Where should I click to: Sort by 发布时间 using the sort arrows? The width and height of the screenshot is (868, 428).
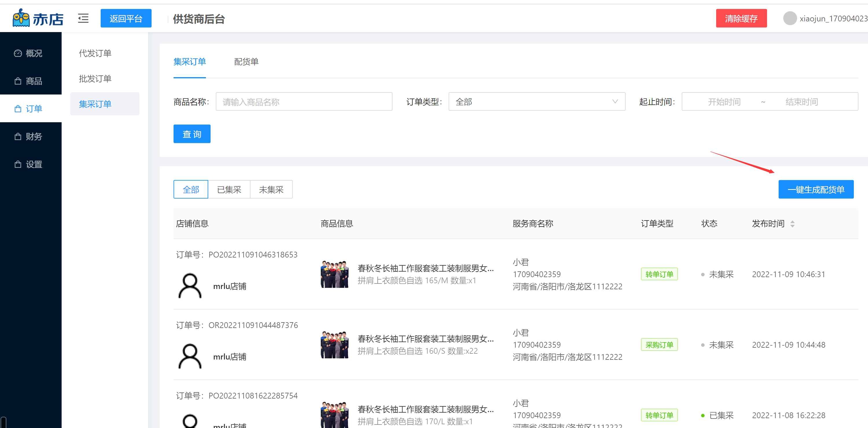(x=792, y=224)
